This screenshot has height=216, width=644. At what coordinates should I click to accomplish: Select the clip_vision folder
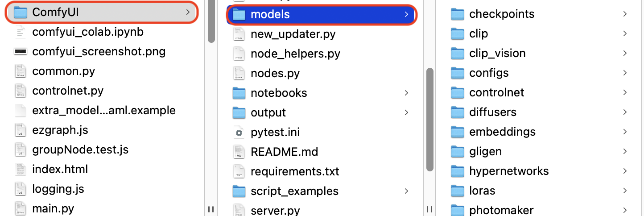point(497,54)
